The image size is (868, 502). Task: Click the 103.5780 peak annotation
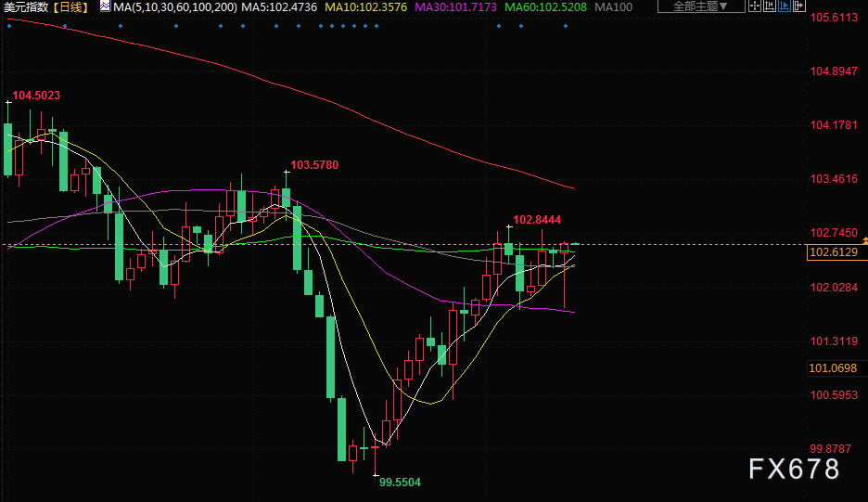(314, 165)
